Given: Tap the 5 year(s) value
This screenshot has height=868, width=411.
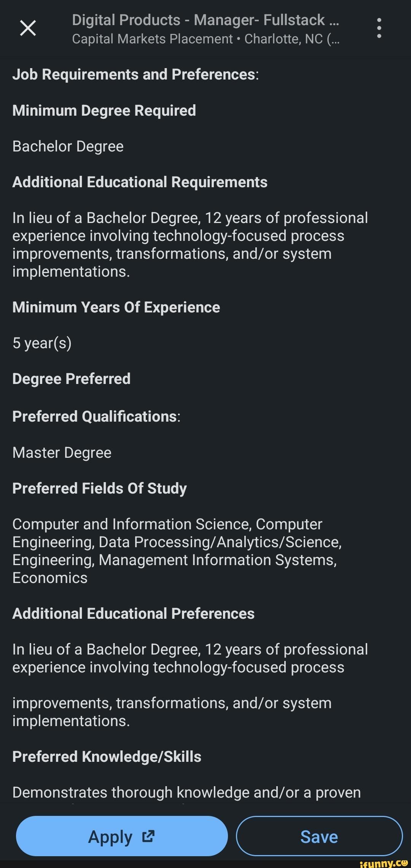Looking at the screenshot, I should 42,343.
